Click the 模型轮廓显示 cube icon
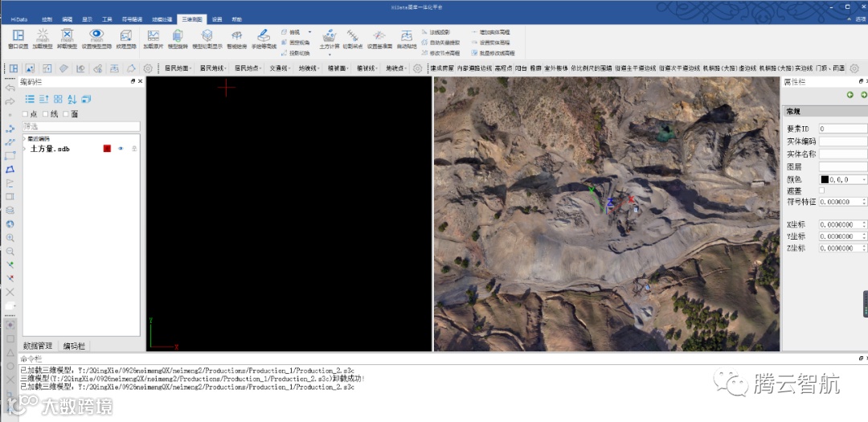The height and width of the screenshot is (422, 868). [x=207, y=35]
